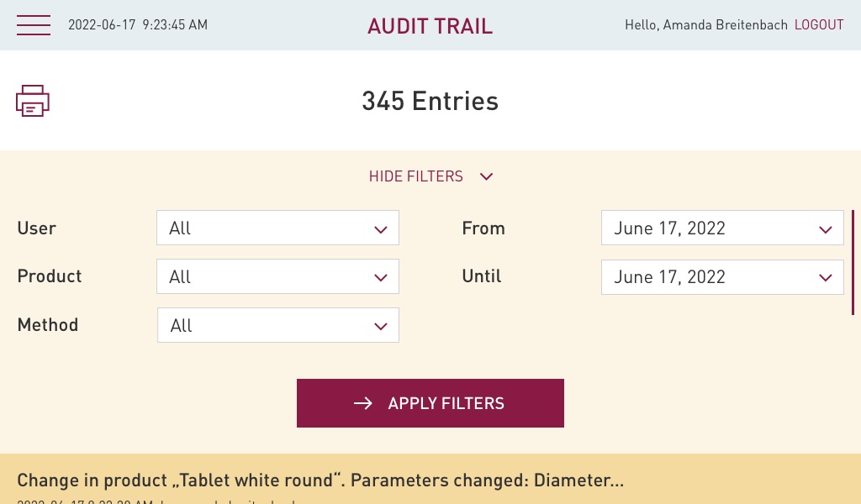This screenshot has width=861, height=504.
Task: Choose a From date in dropdown
Action: (722, 228)
